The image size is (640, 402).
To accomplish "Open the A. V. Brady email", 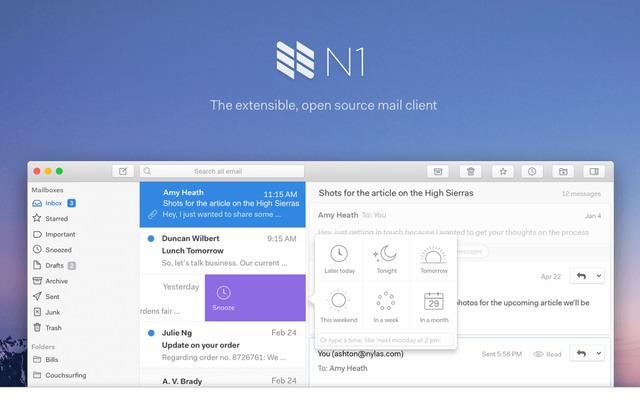I will point(222,380).
